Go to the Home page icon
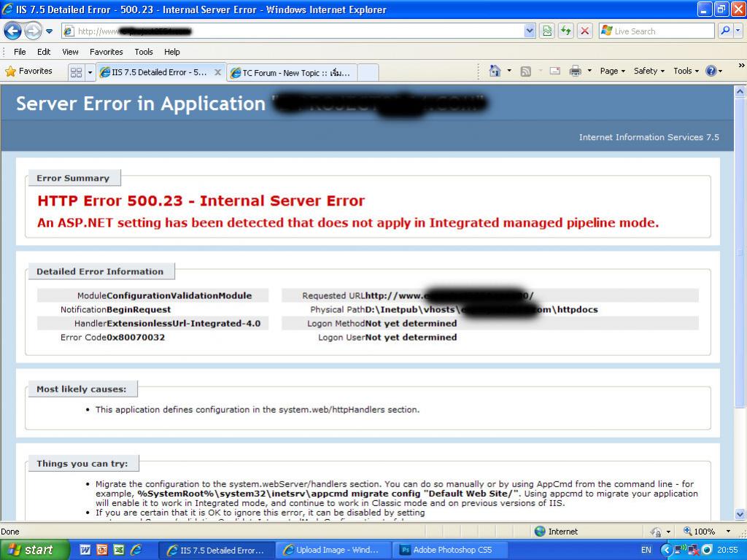Screen dimensions: 747x560 click(x=495, y=71)
